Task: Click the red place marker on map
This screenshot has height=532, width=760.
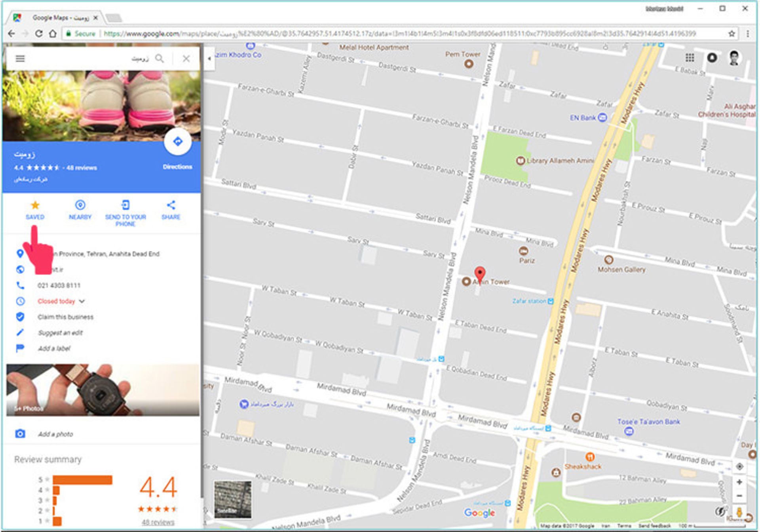Action: [x=480, y=275]
